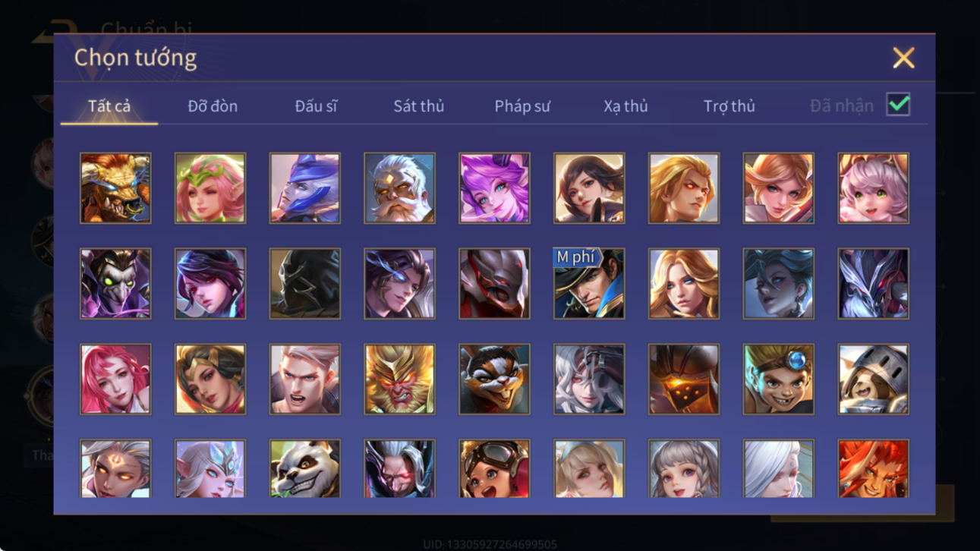
Task: Switch to the Đỡ đòn tab
Action: click(213, 106)
